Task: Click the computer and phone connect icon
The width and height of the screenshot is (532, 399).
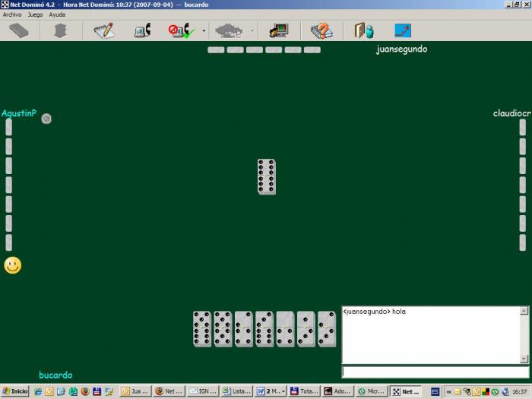Action: point(143,30)
